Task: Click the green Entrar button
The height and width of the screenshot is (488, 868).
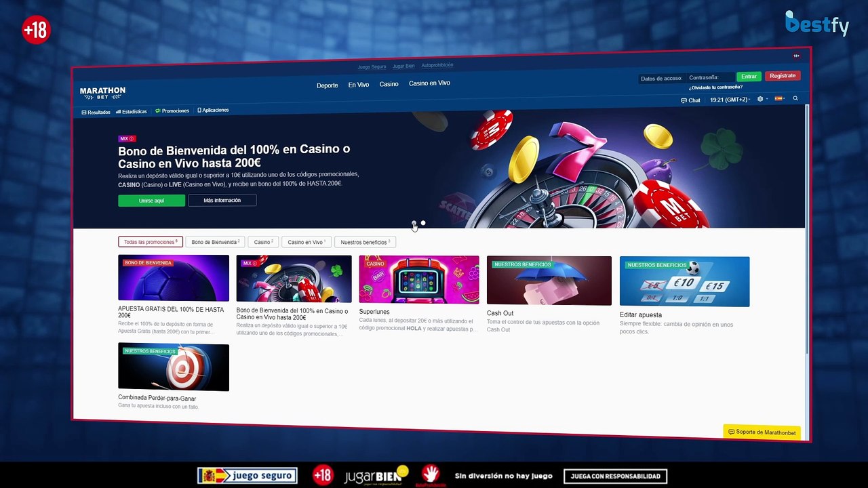Action: click(749, 77)
